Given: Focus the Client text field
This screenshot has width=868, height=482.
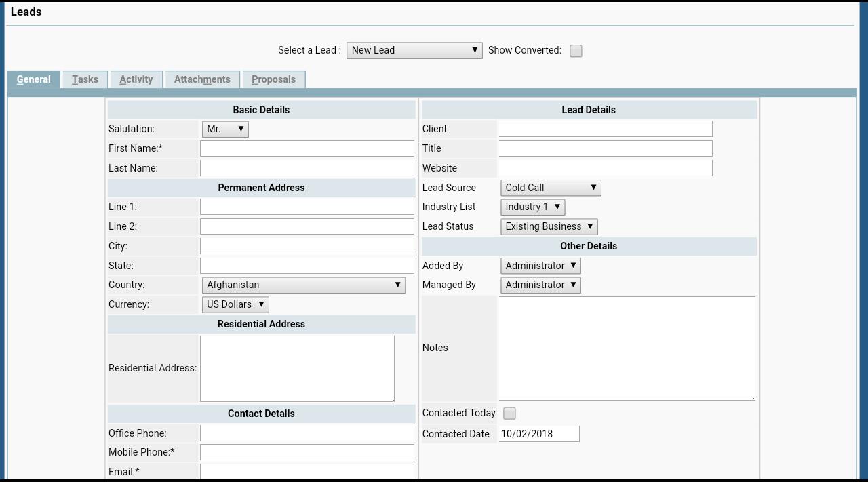Looking at the screenshot, I should 606,129.
